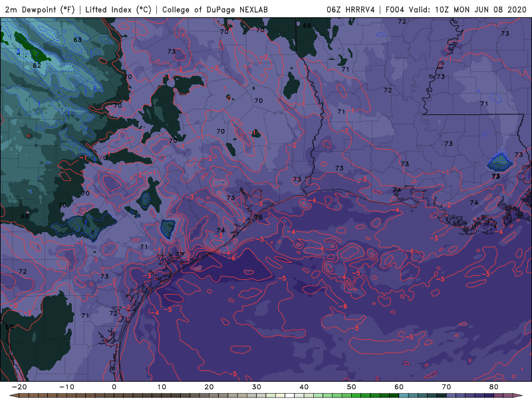Click the green color bar segment above '50'
Screen dimensions: 532x399
coord(356,396)
